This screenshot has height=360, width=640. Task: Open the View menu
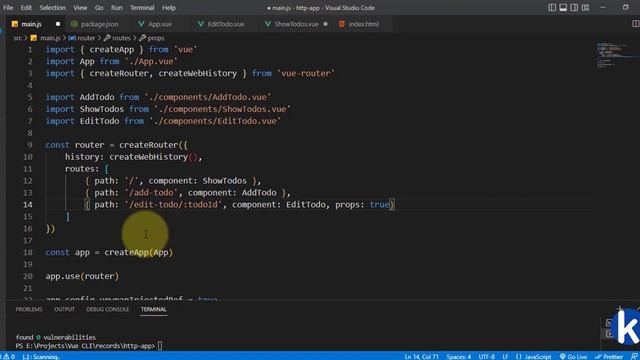pos(80,8)
